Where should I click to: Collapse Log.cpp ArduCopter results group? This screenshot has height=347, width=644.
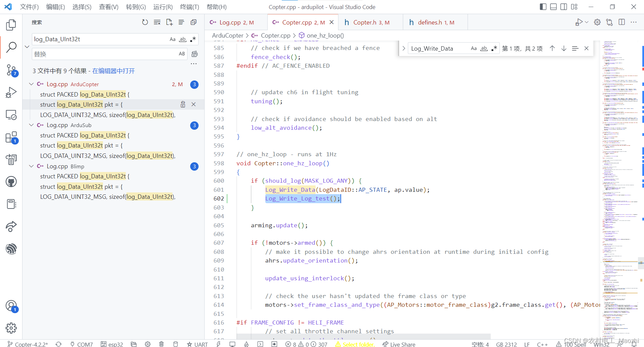pyautogui.click(x=31, y=84)
